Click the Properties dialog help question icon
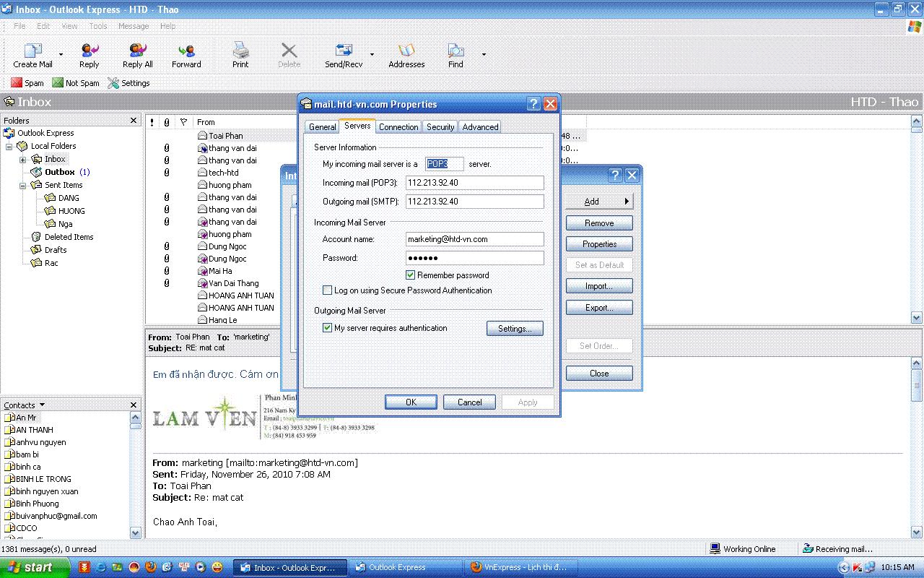This screenshot has width=924, height=578. click(533, 104)
